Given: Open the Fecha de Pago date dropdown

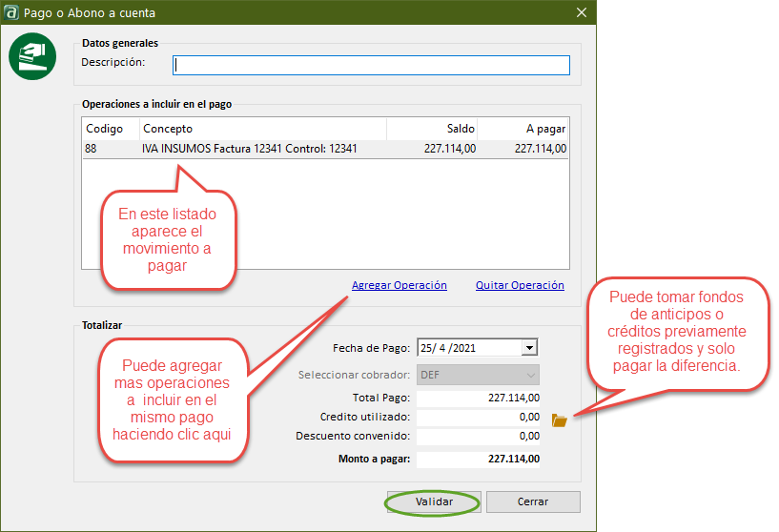Looking at the screenshot, I should [x=530, y=348].
